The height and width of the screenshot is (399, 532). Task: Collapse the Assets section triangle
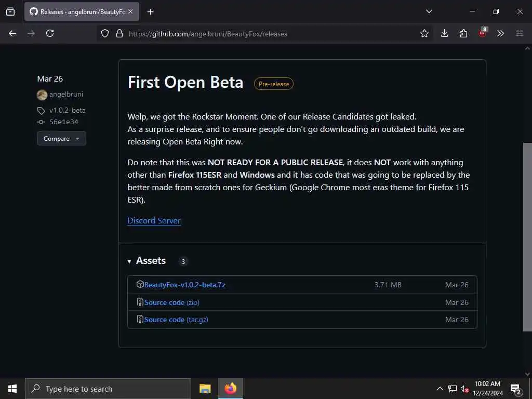click(129, 261)
